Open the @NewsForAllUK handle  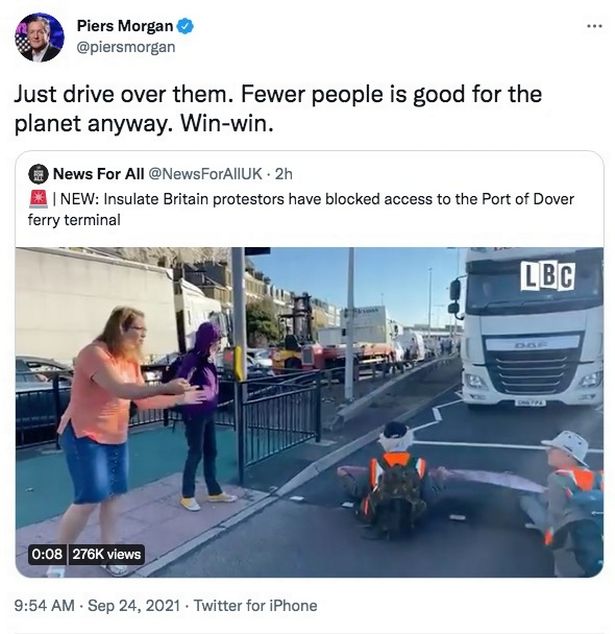point(205,174)
